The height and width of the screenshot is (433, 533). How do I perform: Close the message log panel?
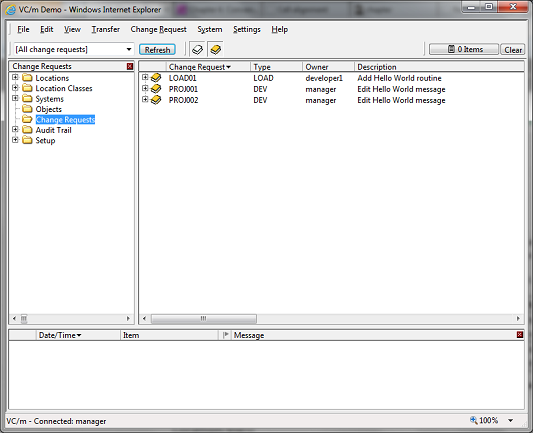coord(520,335)
